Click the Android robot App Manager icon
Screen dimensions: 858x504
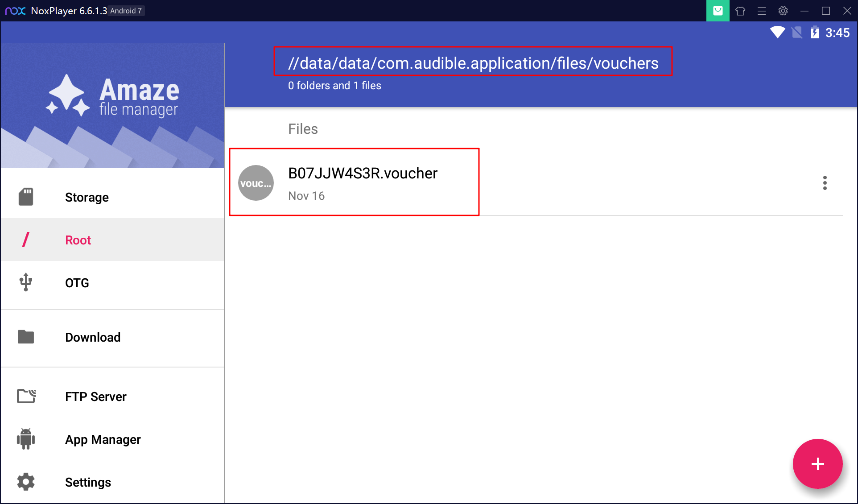coord(26,439)
